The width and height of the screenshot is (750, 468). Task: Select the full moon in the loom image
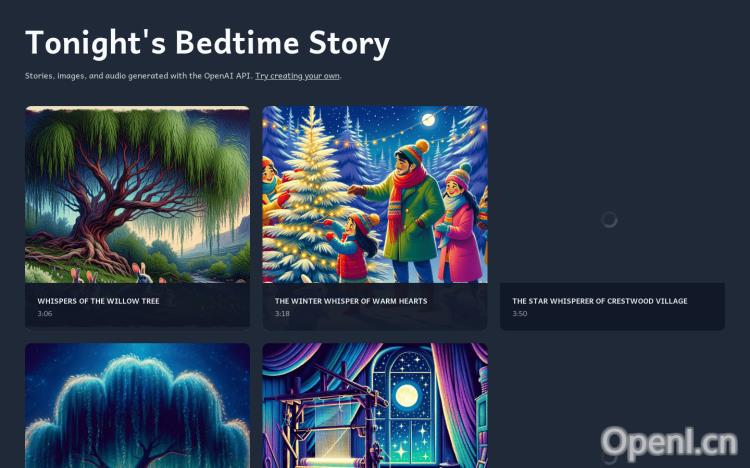[407, 396]
